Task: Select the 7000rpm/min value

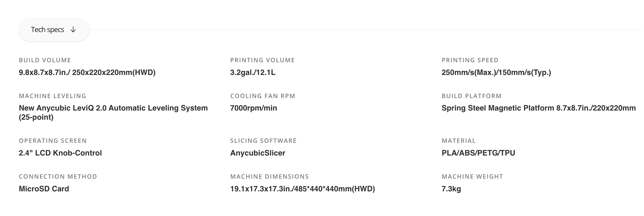Action: [253, 108]
